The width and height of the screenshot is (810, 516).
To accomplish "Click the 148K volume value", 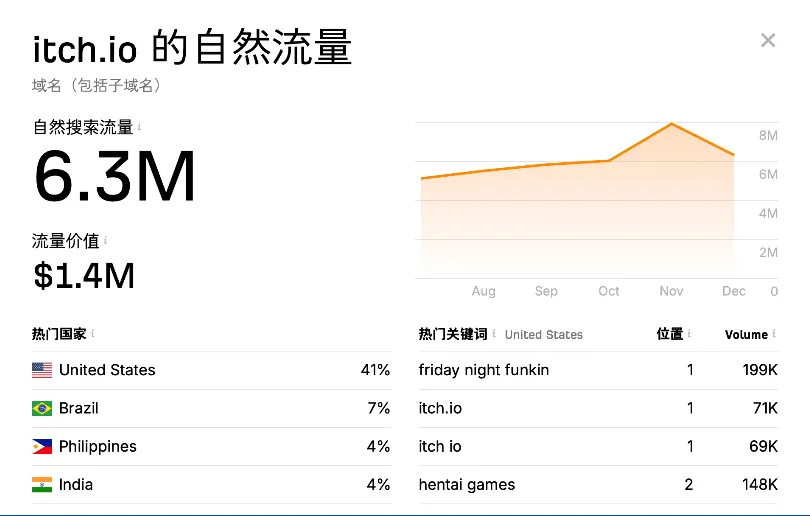I will coord(760,484).
